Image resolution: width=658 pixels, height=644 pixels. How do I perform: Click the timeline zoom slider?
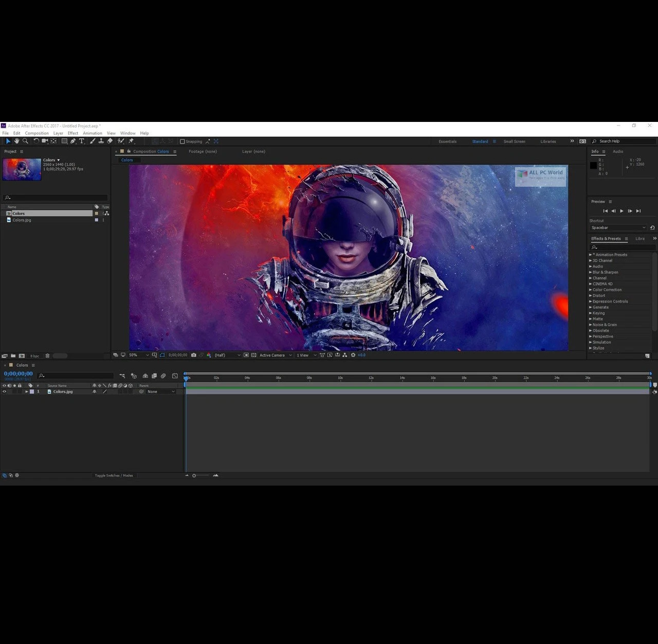(x=194, y=475)
